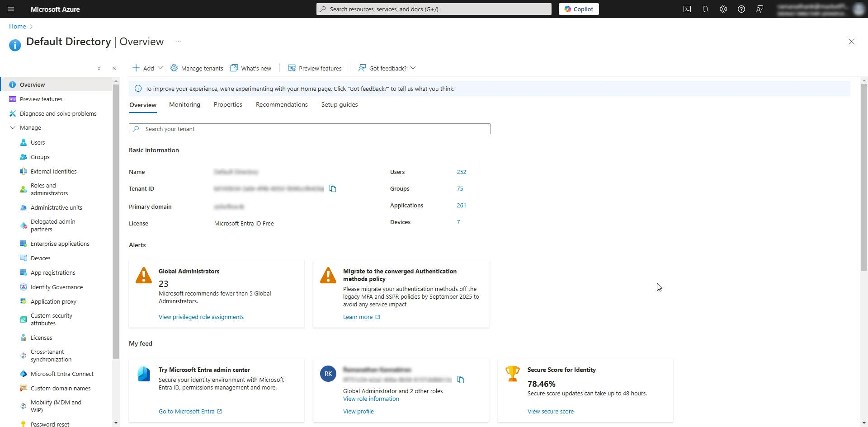This screenshot has width=868, height=427.
Task: Select Users in the sidebar
Action: pos(38,142)
